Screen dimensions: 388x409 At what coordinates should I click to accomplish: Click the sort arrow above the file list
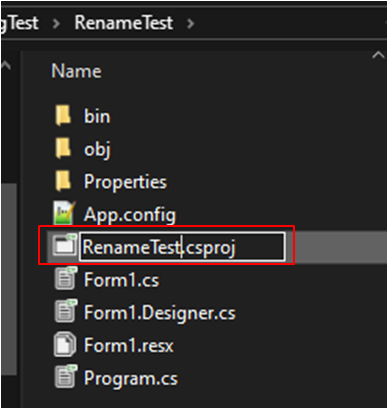pyautogui.click(x=378, y=55)
